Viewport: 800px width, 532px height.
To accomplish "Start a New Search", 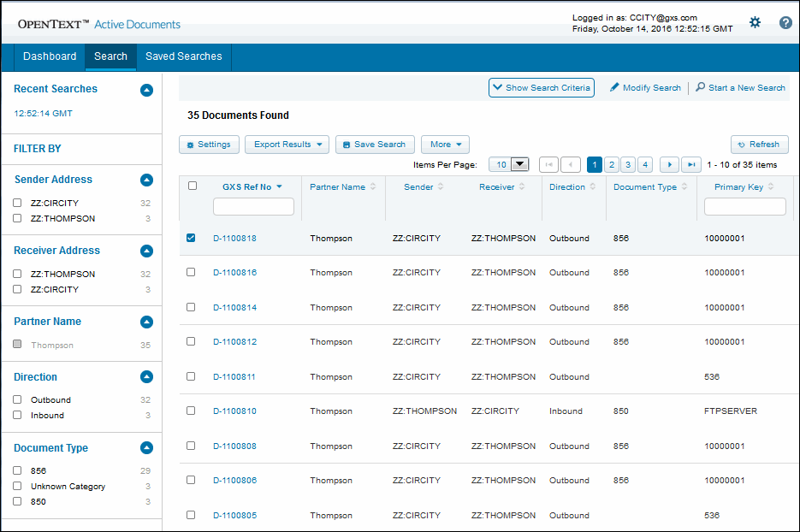I will pyautogui.click(x=740, y=87).
